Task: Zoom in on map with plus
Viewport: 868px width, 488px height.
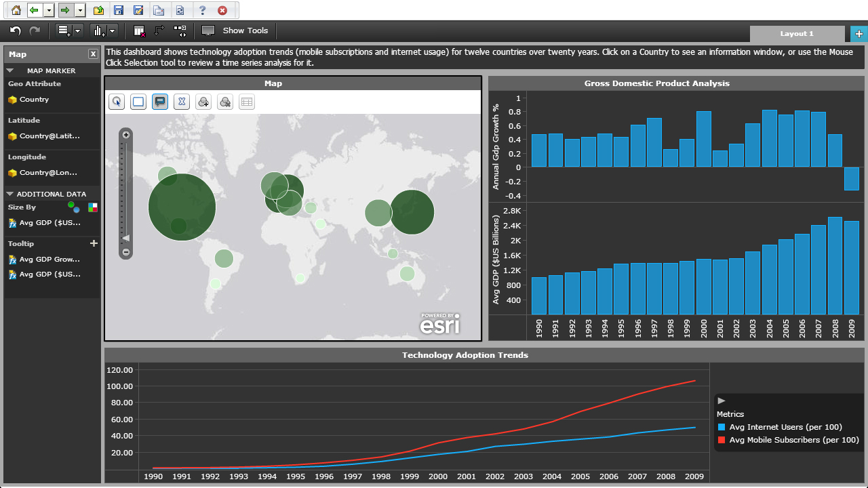Action: coord(125,135)
